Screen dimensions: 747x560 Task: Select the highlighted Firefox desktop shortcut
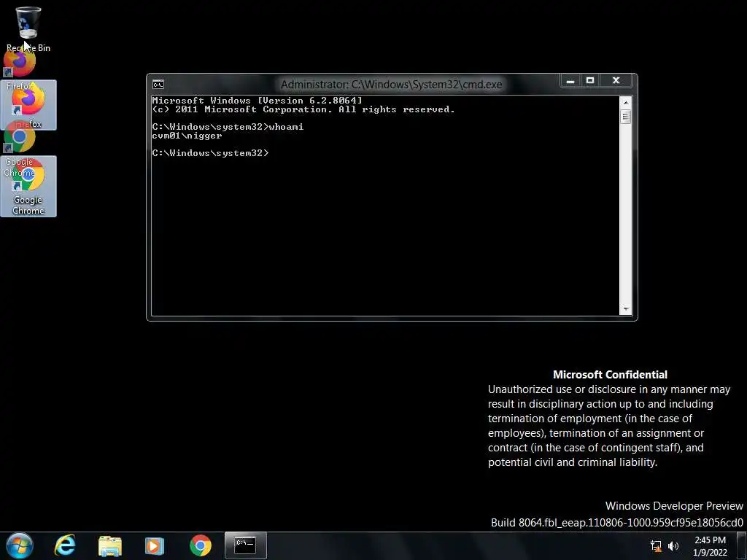tap(28, 105)
